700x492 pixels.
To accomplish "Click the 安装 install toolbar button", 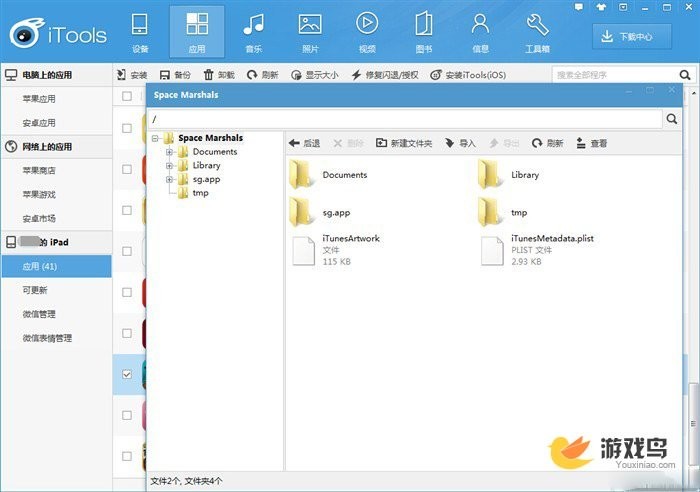I will click(132, 75).
